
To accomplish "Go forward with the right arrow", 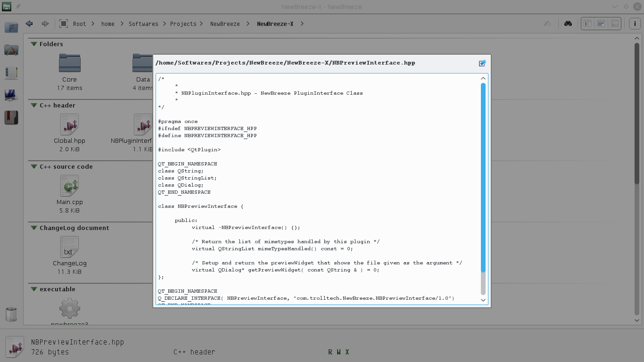I will click(x=45, y=24).
